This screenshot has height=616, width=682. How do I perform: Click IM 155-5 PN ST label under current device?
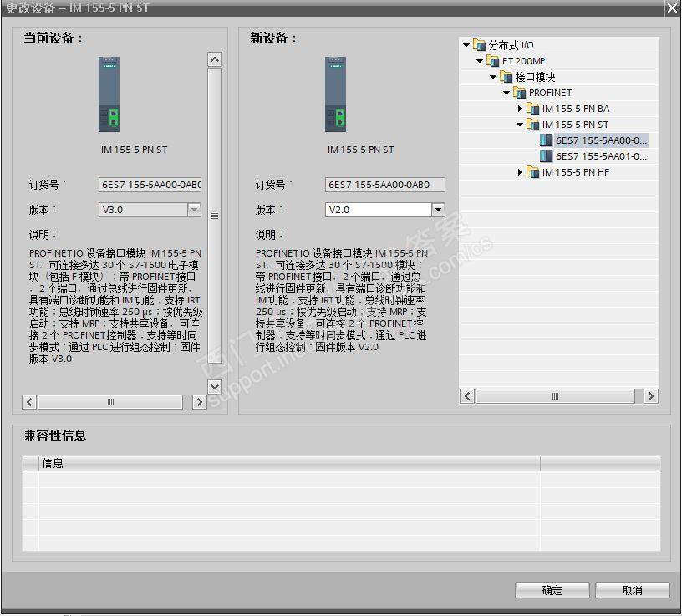pos(134,150)
